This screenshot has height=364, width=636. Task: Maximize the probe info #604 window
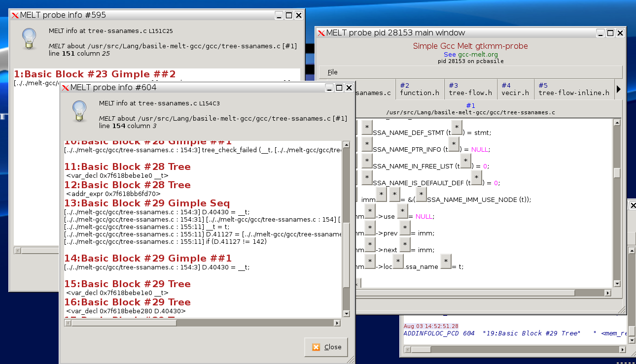tap(339, 88)
